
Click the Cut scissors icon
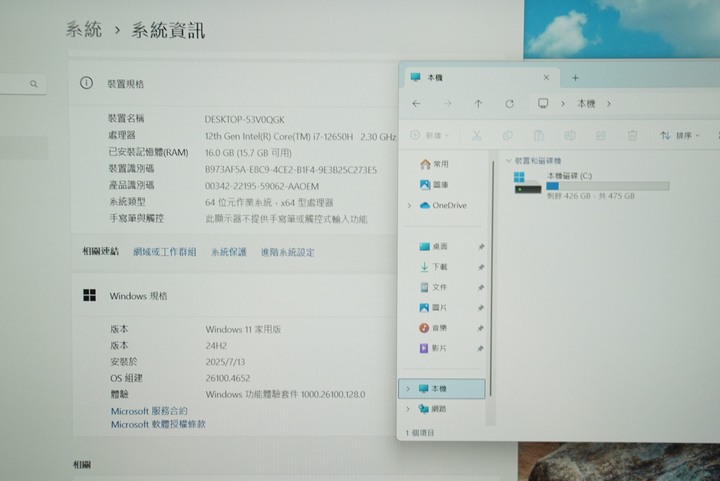tap(476, 135)
